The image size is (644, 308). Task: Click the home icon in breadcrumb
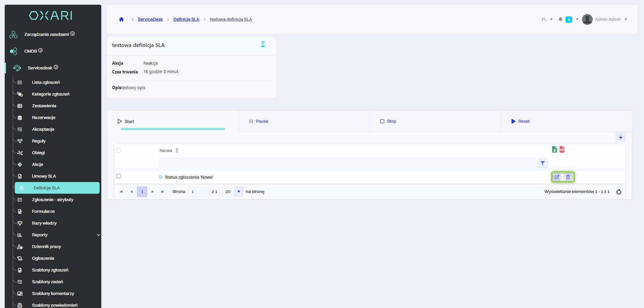coord(121,19)
